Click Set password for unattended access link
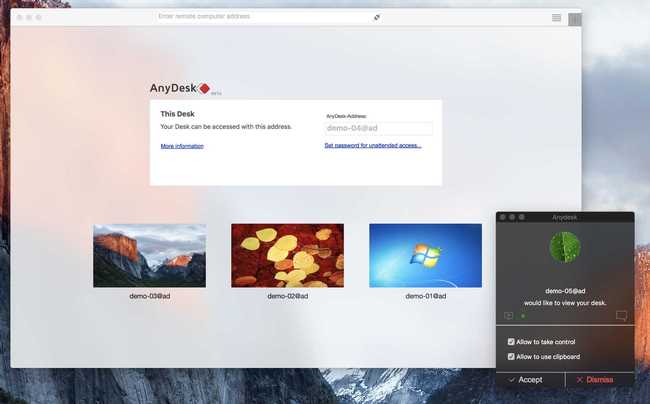Image resolution: width=650 pixels, height=404 pixels. pyautogui.click(x=373, y=145)
